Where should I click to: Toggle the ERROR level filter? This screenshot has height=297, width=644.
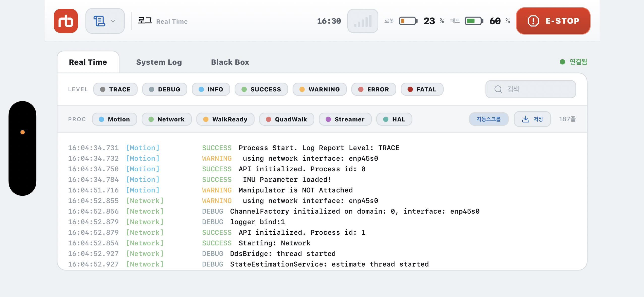374,89
